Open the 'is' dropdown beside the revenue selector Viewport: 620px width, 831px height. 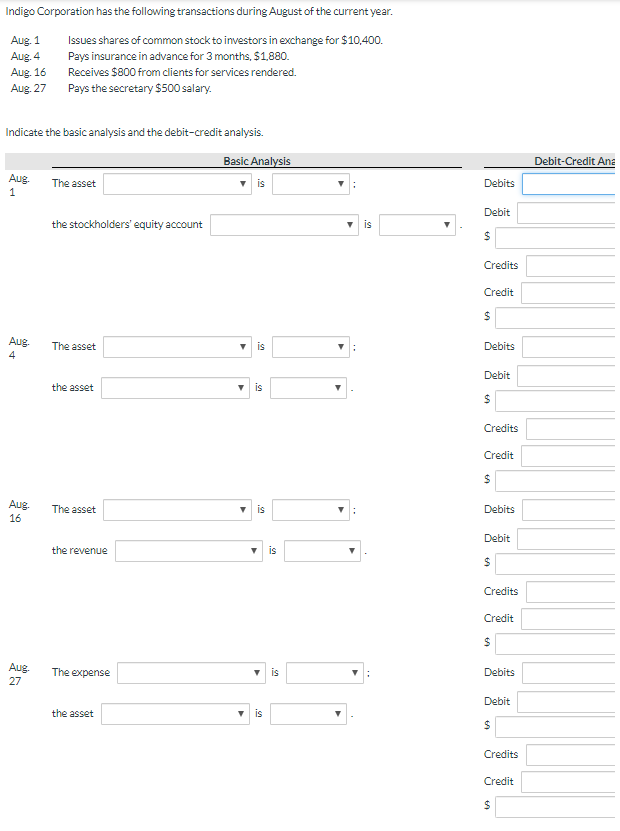coord(322,550)
